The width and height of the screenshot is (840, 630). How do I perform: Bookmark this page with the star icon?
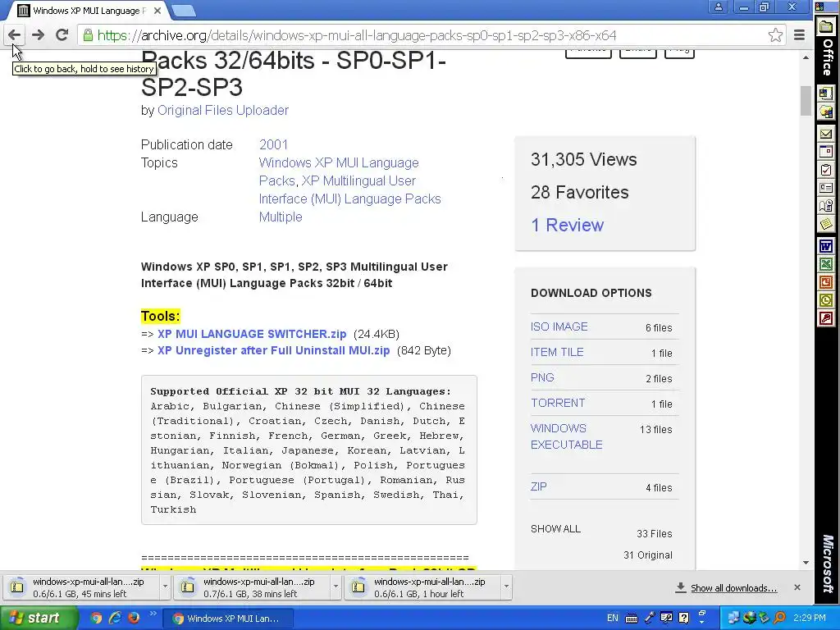(775, 35)
